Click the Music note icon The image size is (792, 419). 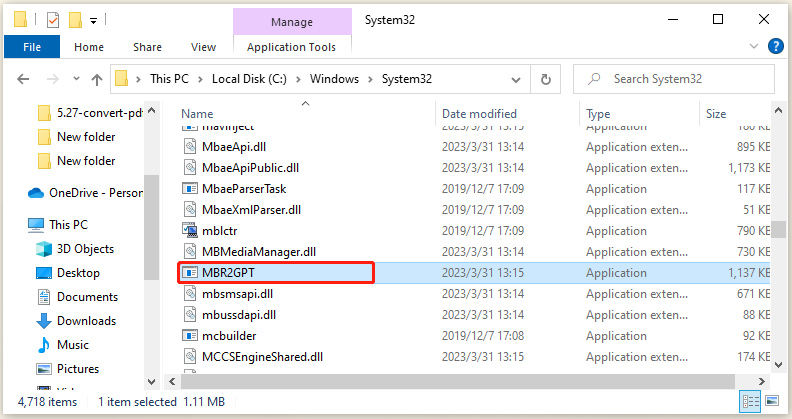tap(44, 345)
